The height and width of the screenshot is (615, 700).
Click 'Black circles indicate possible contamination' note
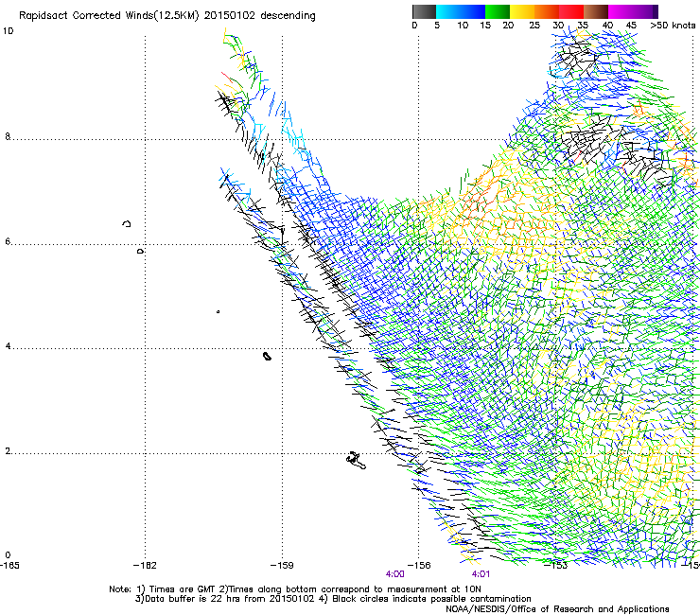[x=431, y=599]
